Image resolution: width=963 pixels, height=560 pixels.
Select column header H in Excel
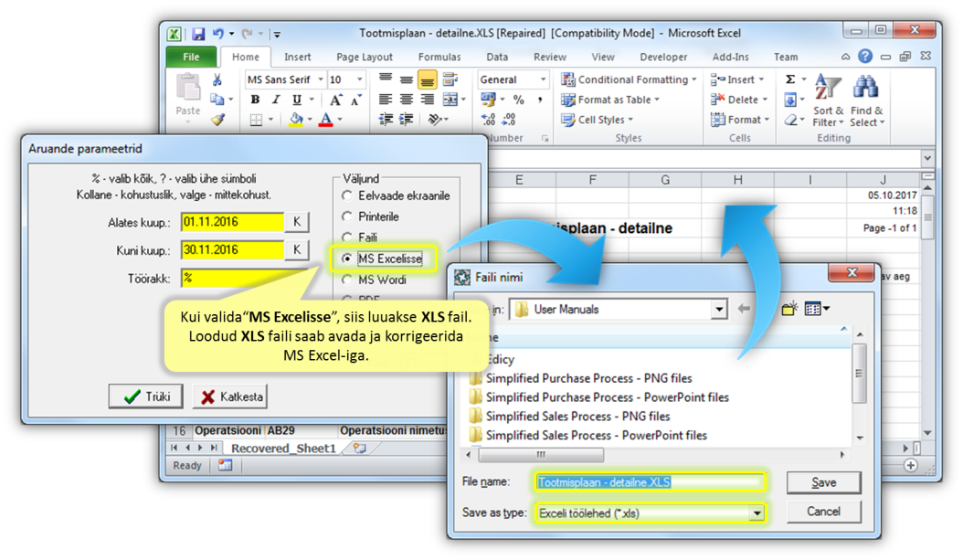coord(737,180)
